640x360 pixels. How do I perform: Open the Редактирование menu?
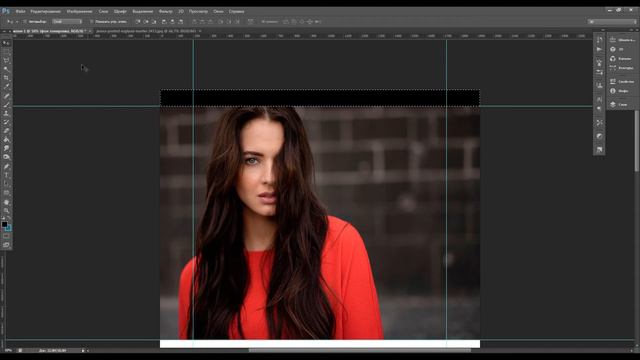[46, 11]
